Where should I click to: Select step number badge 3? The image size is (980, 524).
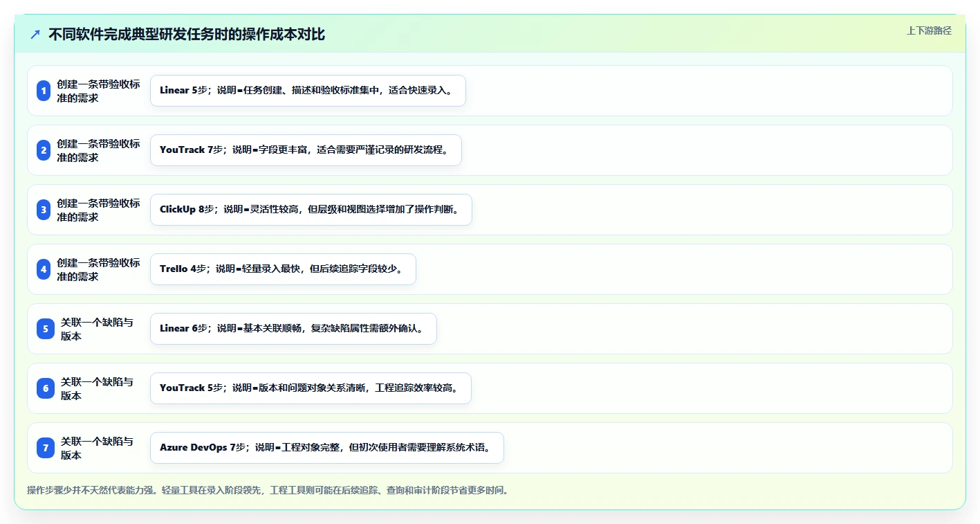coord(44,210)
